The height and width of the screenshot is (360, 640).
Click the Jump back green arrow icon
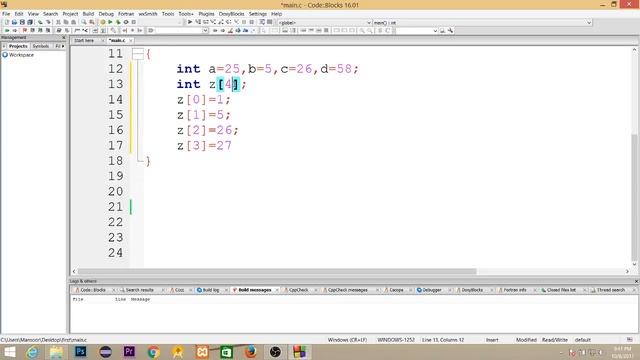point(7,31)
